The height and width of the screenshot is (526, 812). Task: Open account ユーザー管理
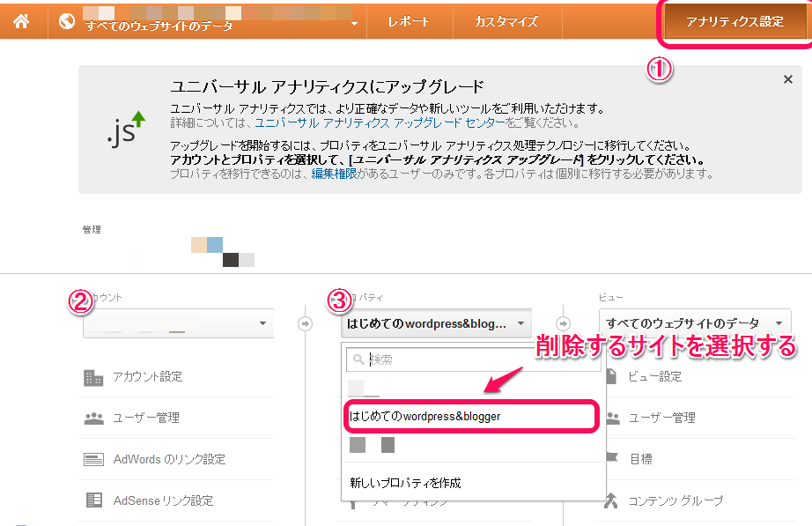[146, 418]
